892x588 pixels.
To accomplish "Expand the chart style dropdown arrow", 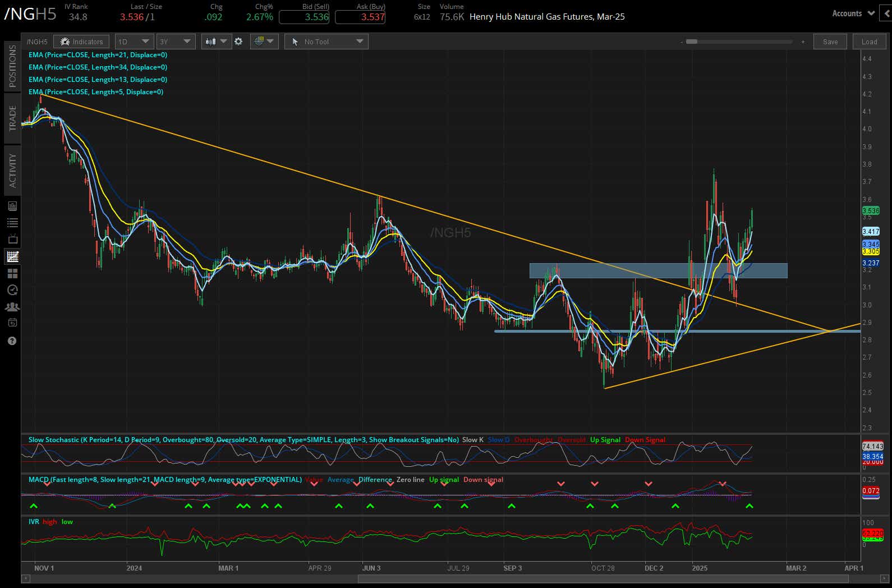I will coord(224,42).
